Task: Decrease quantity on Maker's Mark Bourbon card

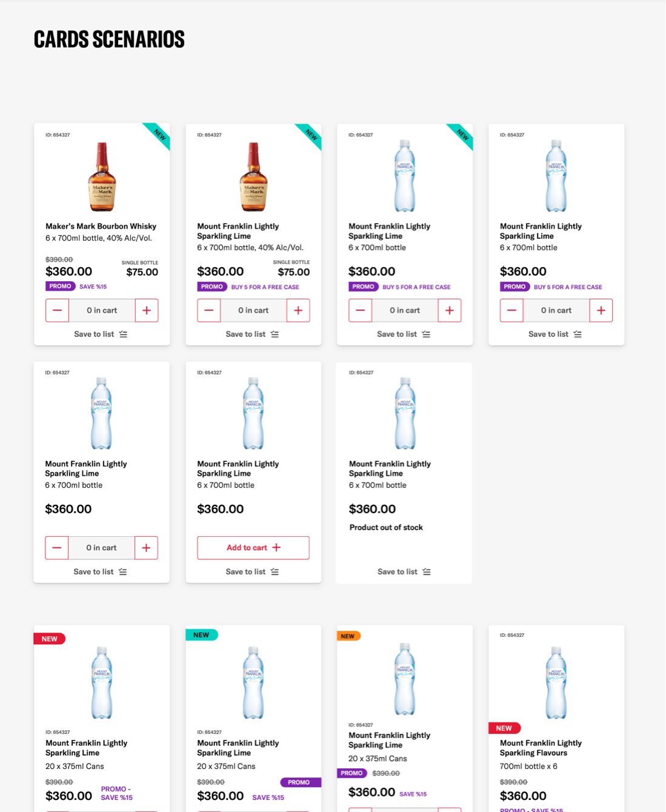Action: tap(57, 310)
